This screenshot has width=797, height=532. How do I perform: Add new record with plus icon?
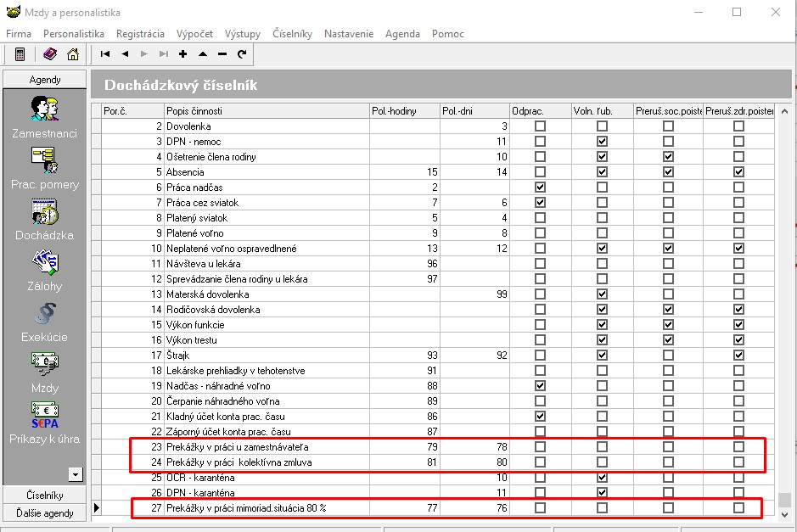[183, 53]
